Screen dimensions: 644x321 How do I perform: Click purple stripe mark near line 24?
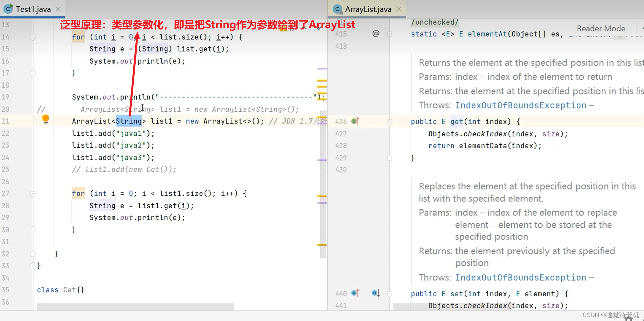click(x=322, y=160)
